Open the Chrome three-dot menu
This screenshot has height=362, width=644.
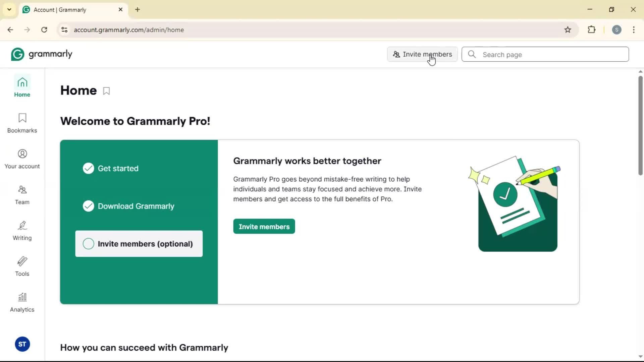[634, 30]
